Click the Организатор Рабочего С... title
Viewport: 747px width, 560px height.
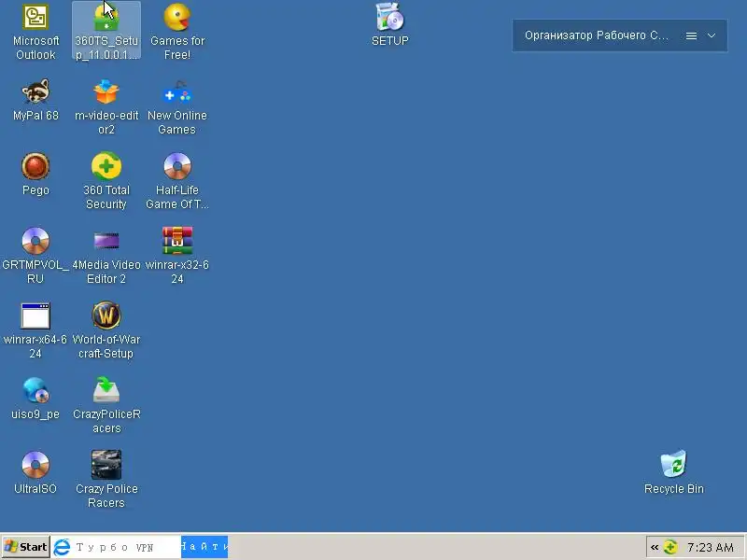(597, 35)
